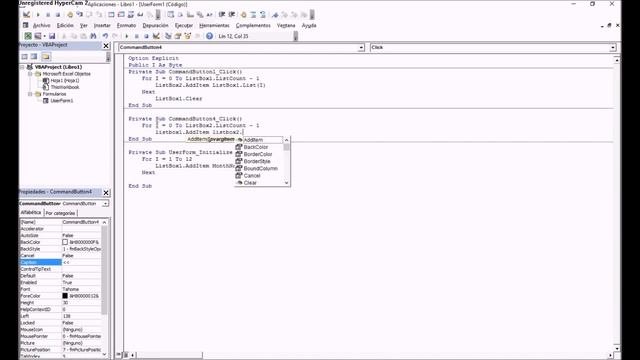Click the top toolbar design mode icon
640x360 pixels.
[x=26, y=15]
